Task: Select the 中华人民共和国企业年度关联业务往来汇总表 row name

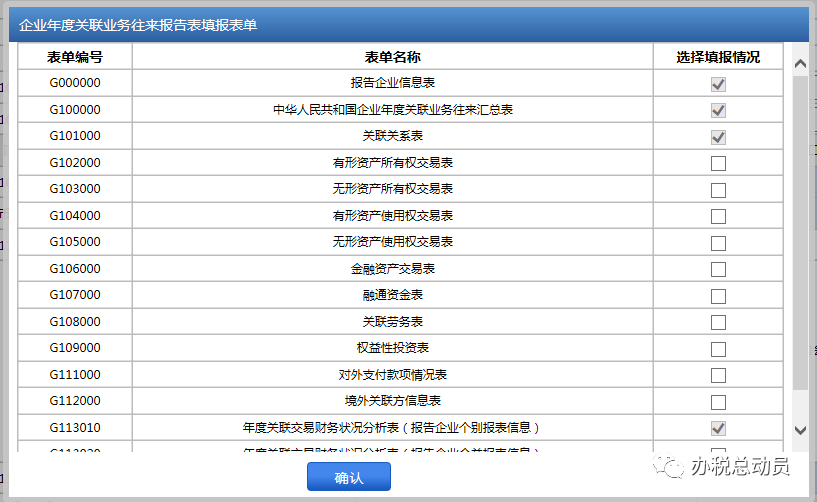Action: click(392, 110)
